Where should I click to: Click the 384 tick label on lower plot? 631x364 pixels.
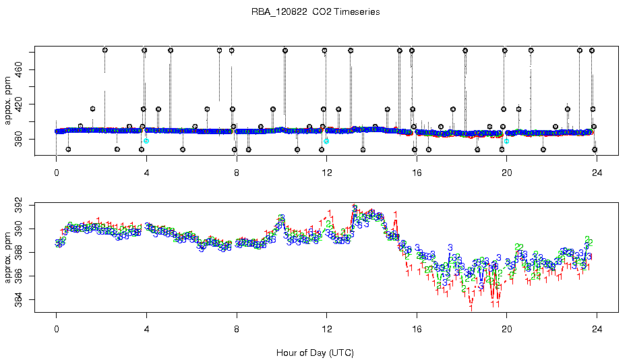click(x=18, y=300)
